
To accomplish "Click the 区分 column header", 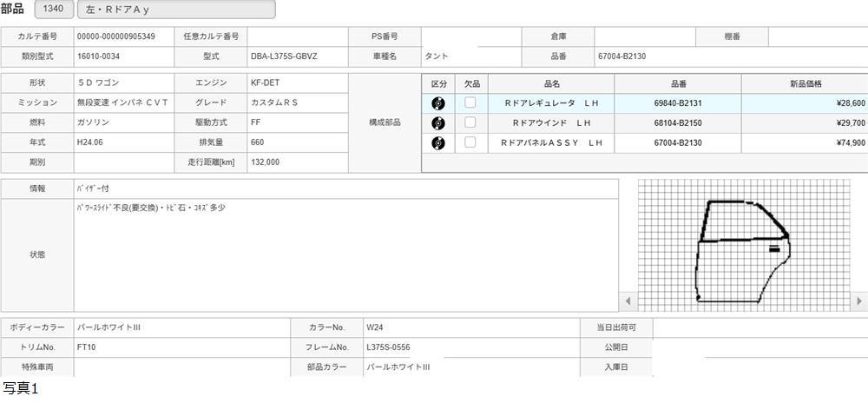I will pos(438,83).
